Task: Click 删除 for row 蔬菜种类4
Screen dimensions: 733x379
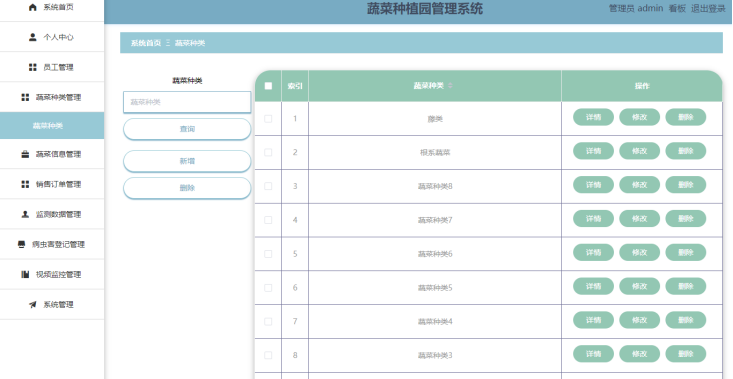Action: (x=686, y=320)
